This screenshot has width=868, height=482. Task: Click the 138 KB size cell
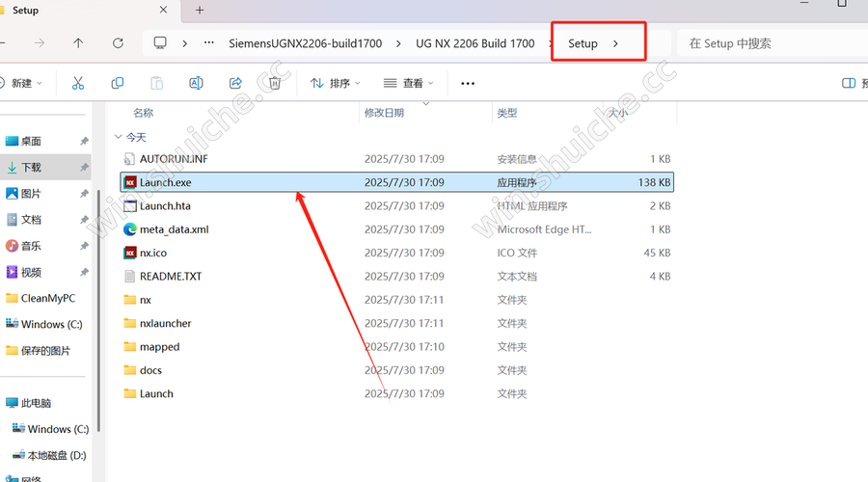coord(654,182)
